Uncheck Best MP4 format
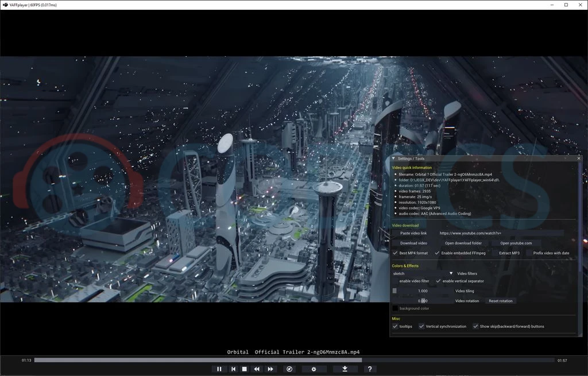This screenshot has height=376, width=588. 395,253
